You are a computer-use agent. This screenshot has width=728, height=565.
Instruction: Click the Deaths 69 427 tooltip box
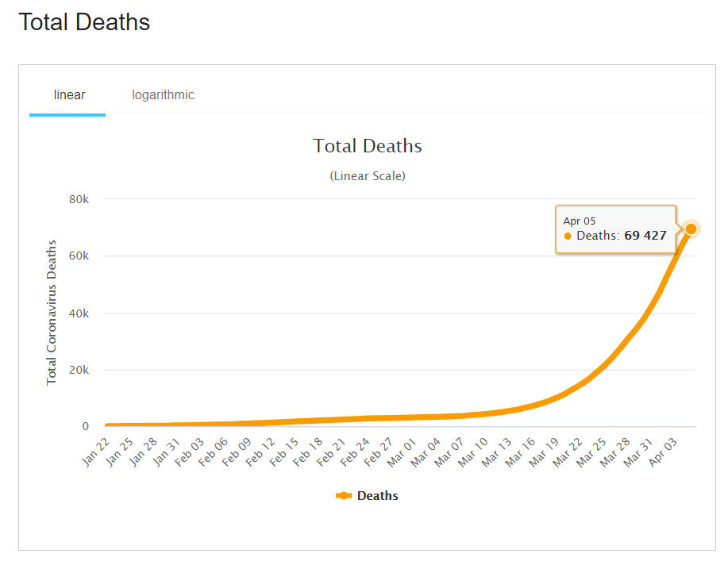click(615, 229)
